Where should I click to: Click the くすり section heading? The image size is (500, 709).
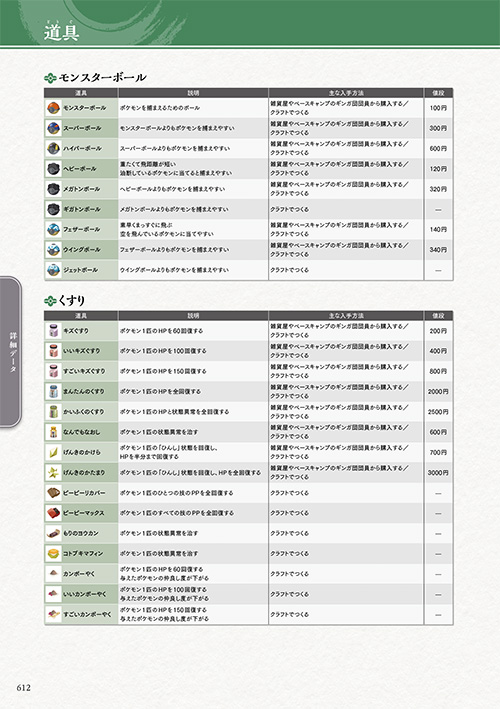(x=71, y=300)
